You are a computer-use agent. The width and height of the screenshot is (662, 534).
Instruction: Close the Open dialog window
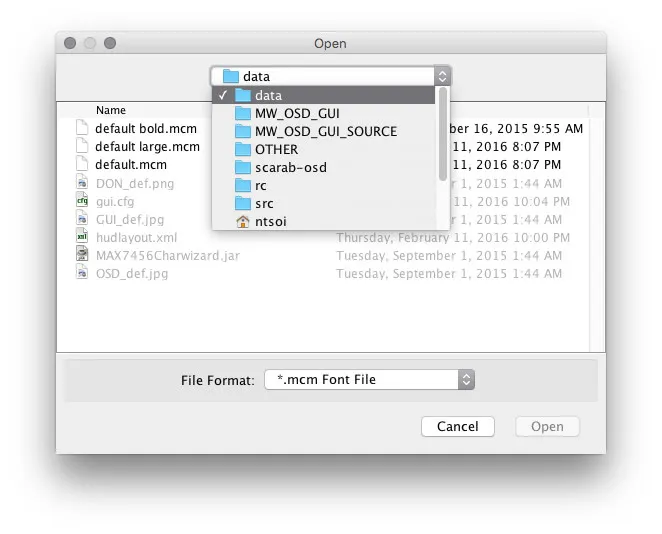tap(70, 43)
